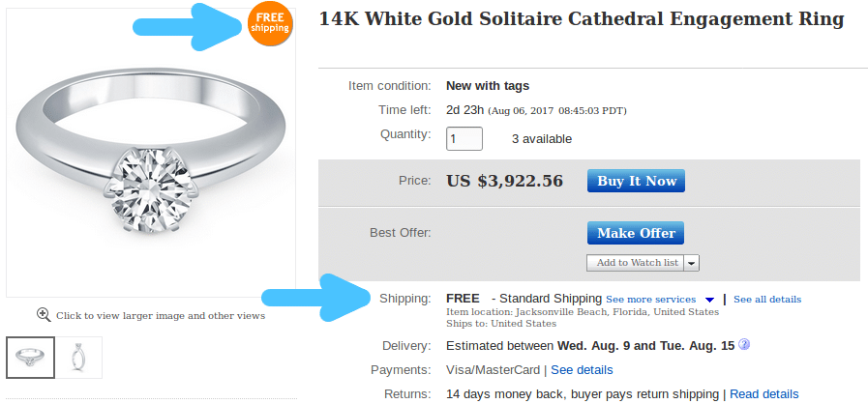This screenshot has width=868, height=404.
Task: Click the 'Click to view larger image' text
Action: pyautogui.click(x=160, y=315)
